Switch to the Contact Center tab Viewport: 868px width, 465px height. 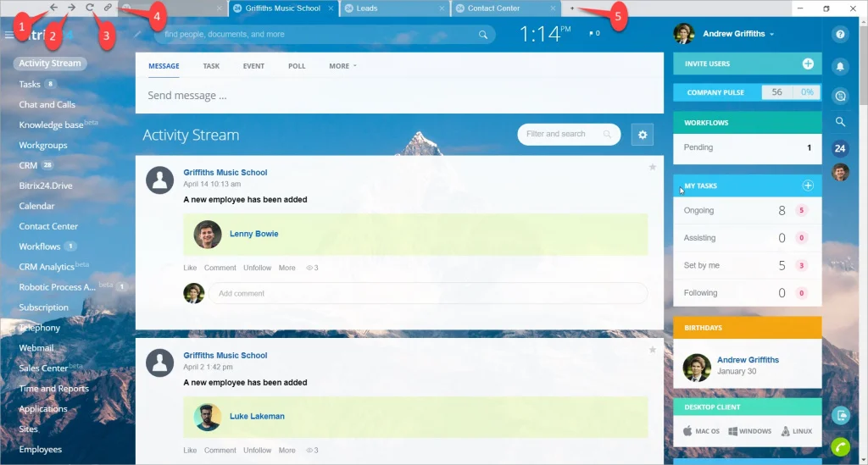click(x=506, y=8)
